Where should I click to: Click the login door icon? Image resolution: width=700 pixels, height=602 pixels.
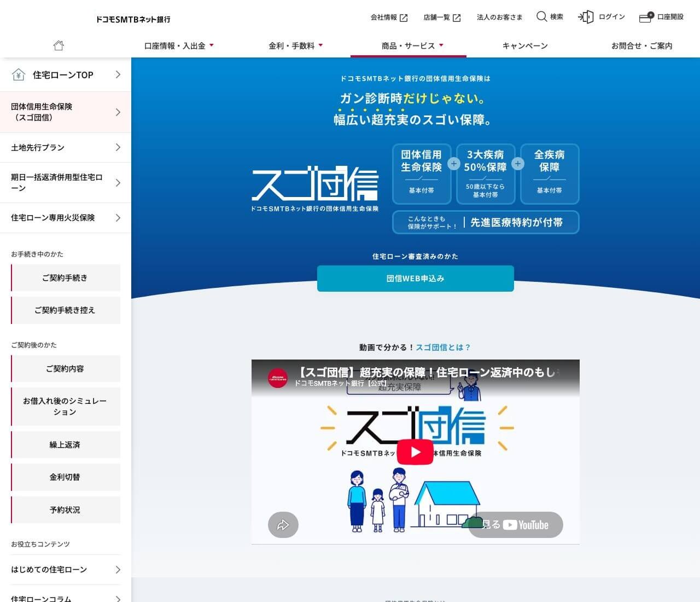tap(586, 17)
